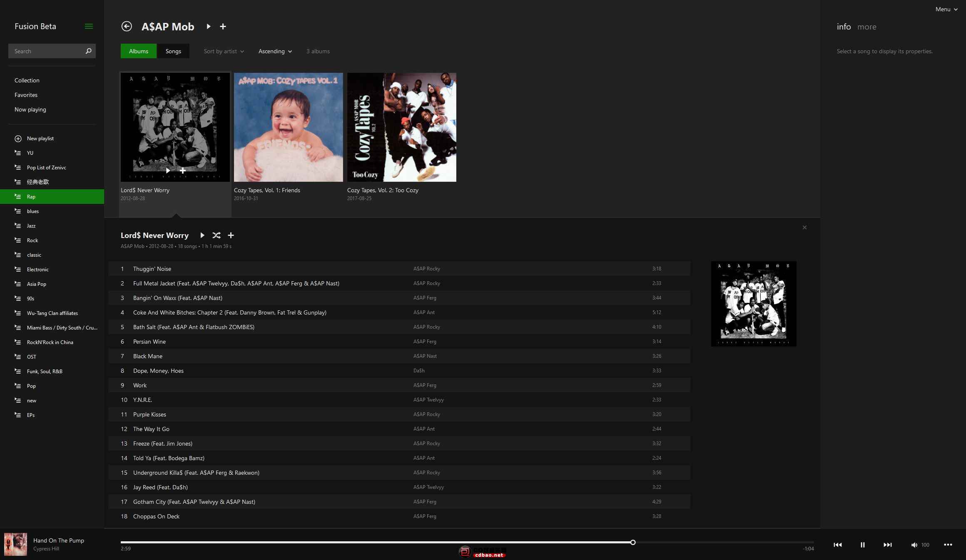Play overlay button on Lord$ Never Worry cover
This screenshot has width=966, height=560.
pos(168,170)
